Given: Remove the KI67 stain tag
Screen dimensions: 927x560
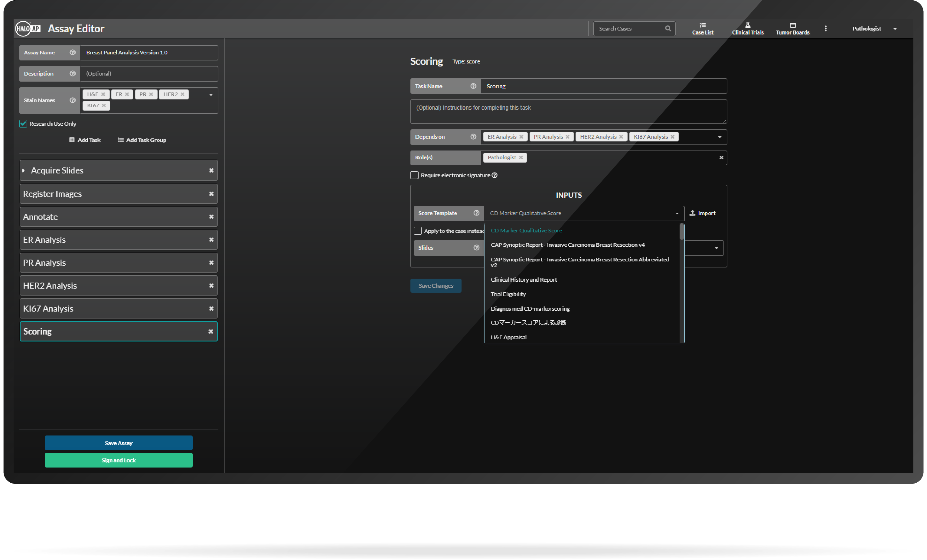Looking at the screenshot, I should click(104, 105).
